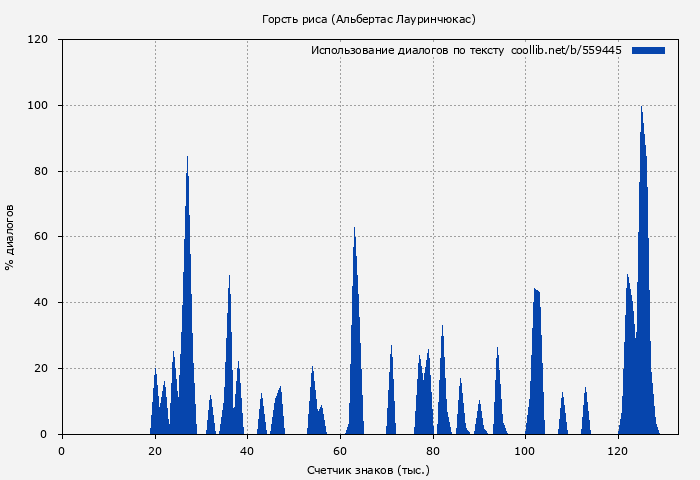The height and width of the screenshot is (480, 700).
Task: Click the y-axis tick label 20
Action: pyautogui.click(x=41, y=369)
